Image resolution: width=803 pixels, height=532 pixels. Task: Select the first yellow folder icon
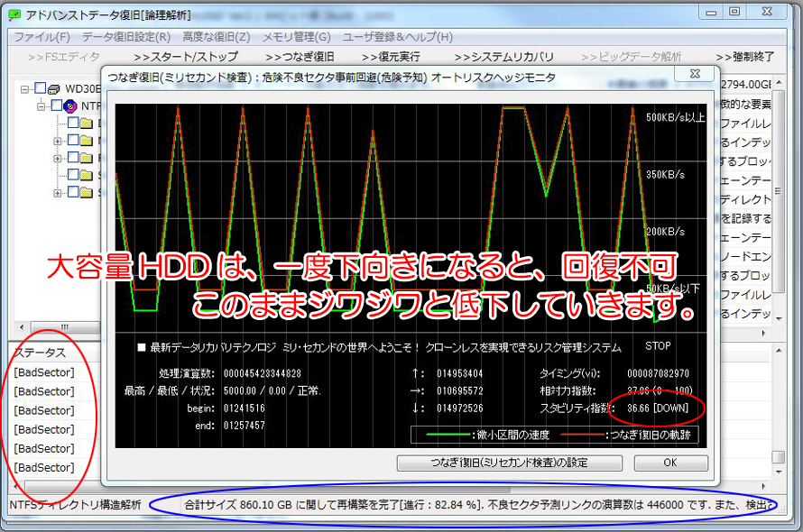(87, 124)
